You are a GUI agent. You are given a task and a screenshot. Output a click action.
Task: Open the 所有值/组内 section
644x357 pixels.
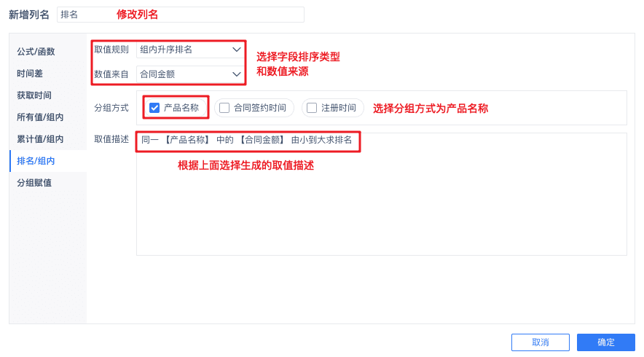[x=40, y=117]
